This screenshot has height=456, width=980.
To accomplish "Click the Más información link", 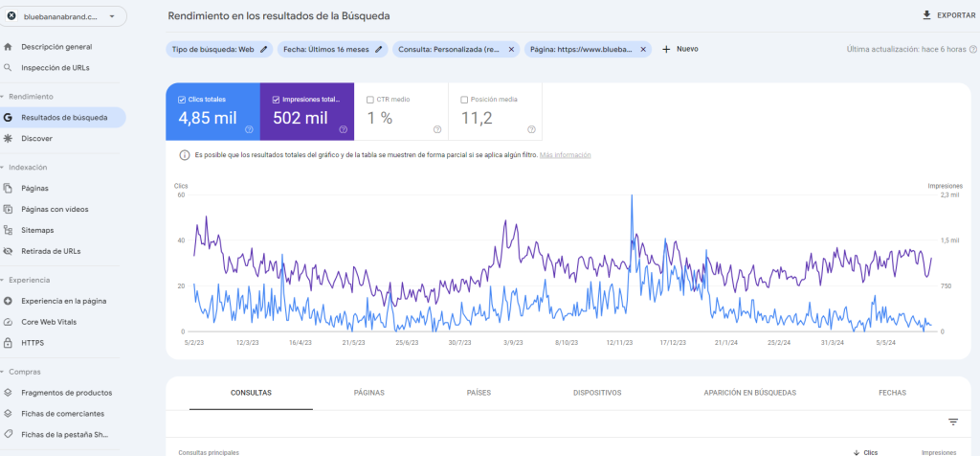I will (x=565, y=155).
